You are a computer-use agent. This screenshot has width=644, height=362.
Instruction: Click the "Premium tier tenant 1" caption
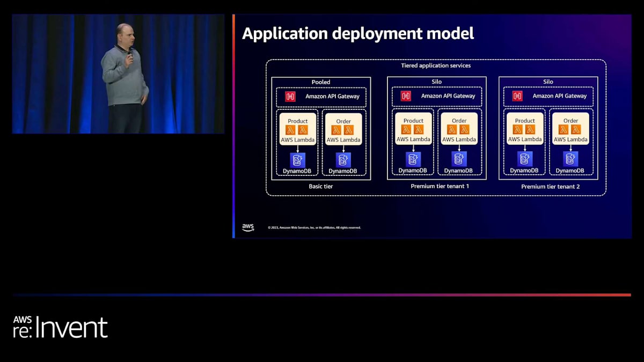coord(440,186)
